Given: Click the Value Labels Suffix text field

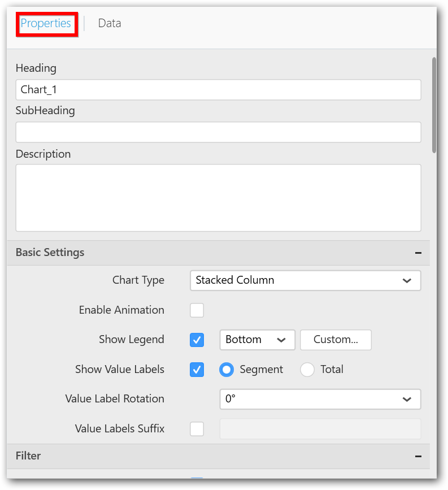Looking at the screenshot, I should click(x=320, y=429).
